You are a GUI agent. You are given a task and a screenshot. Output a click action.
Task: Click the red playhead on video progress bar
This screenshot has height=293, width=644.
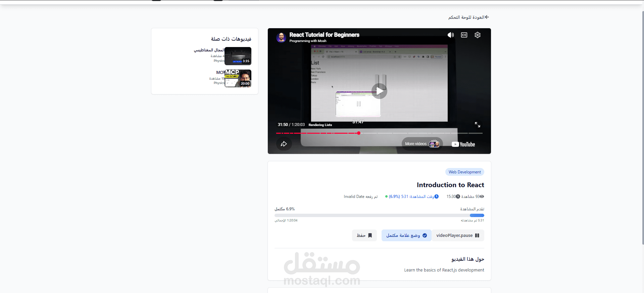359,133
